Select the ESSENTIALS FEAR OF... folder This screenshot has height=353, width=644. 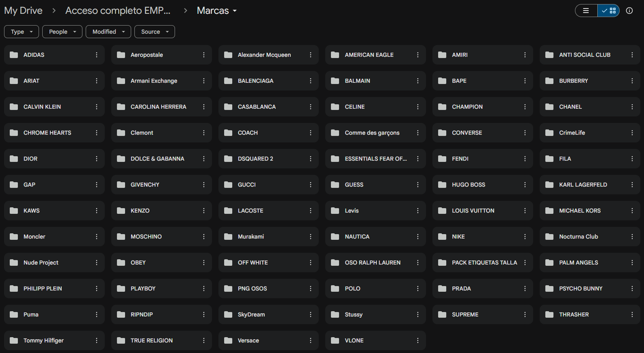pyautogui.click(x=376, y=159)
